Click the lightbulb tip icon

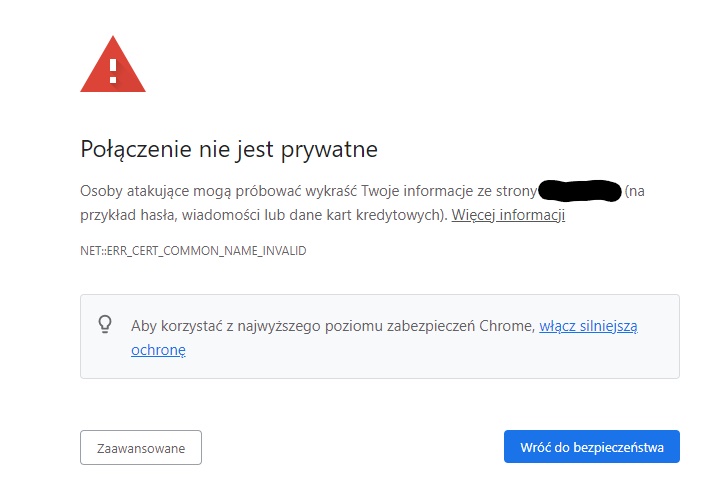(104, 325)
